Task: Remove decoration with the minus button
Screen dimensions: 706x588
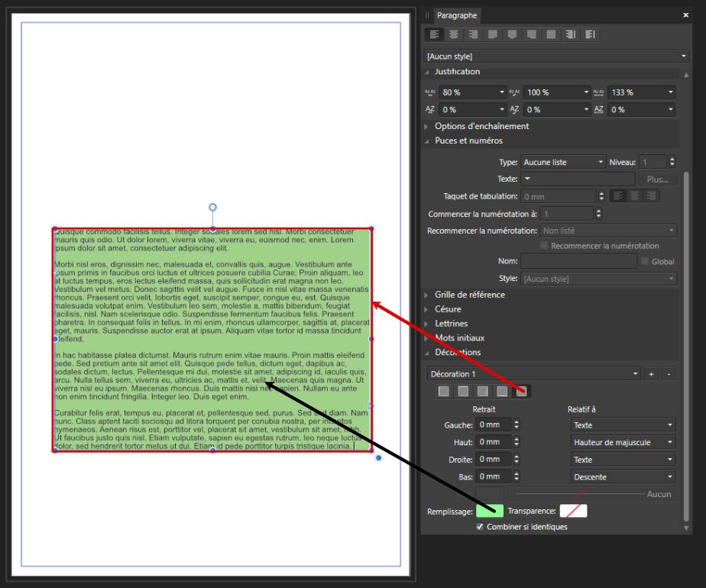Action: pyautogui.click(x=669, y=374)
